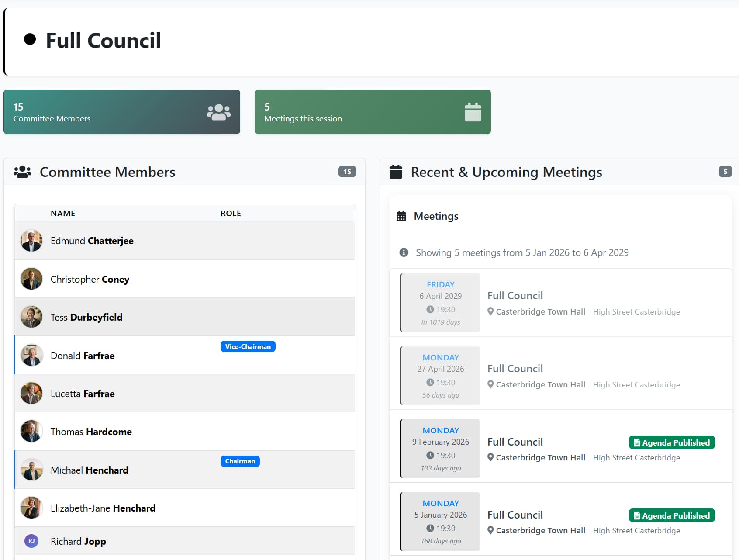Open Full Council meeting title for 5 January 2026
This screenshot has height=560, width=739.
coord(515,515)
